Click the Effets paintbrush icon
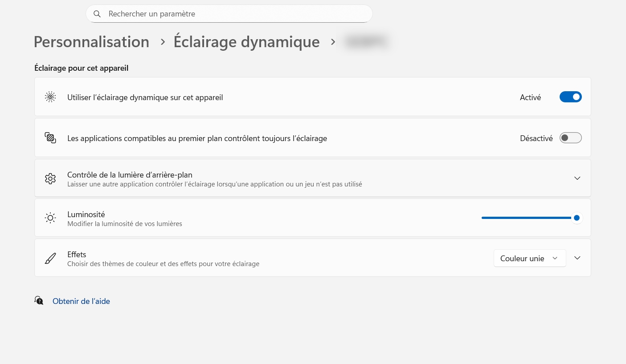This screenshot has width=626, height=364. click(x=50, y=259)
